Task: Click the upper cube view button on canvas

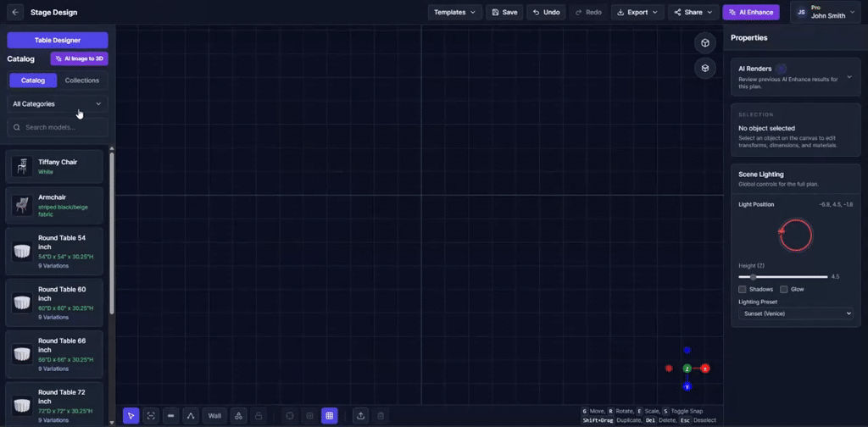Action: 704,43
